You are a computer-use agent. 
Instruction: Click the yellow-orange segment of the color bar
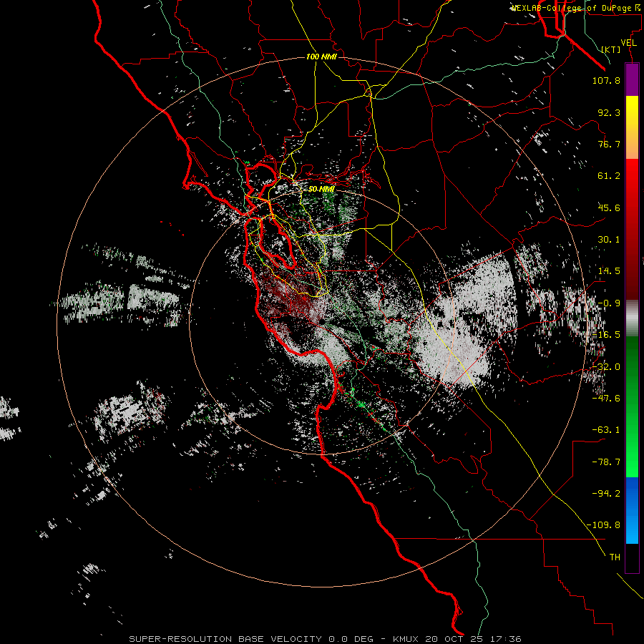(632, 127)
